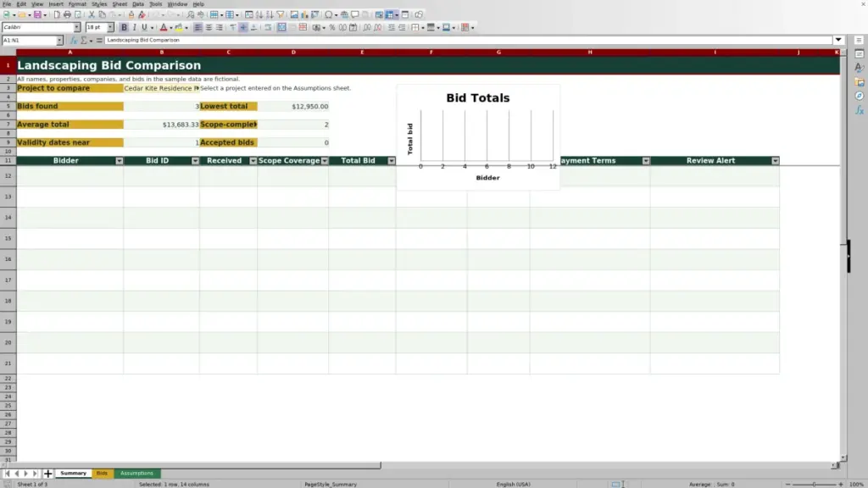Screen dimensions: 868x488
Task: Click the Format as Date icon
Action: 353,27
